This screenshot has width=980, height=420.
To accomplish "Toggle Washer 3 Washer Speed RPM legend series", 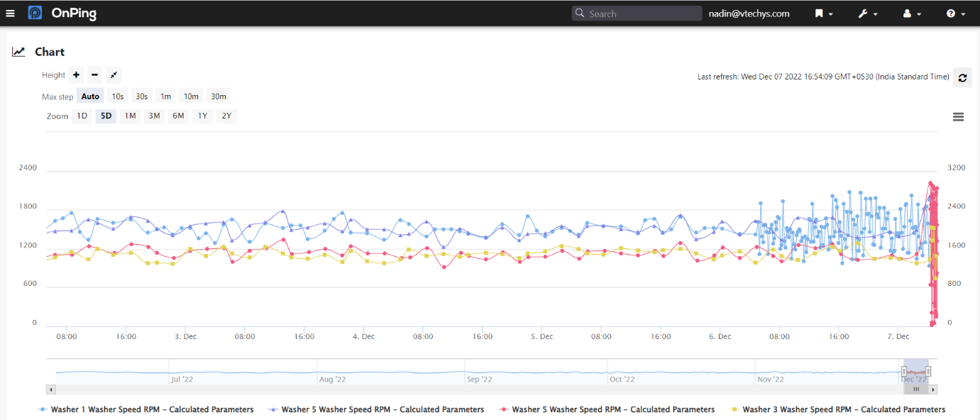I will (x=837, y=409).
